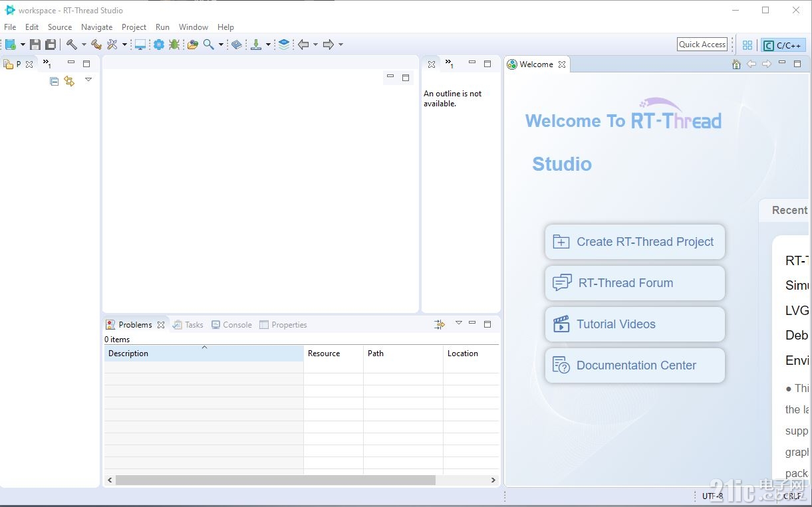Switch to the Console tab

(x=231, y=325)
